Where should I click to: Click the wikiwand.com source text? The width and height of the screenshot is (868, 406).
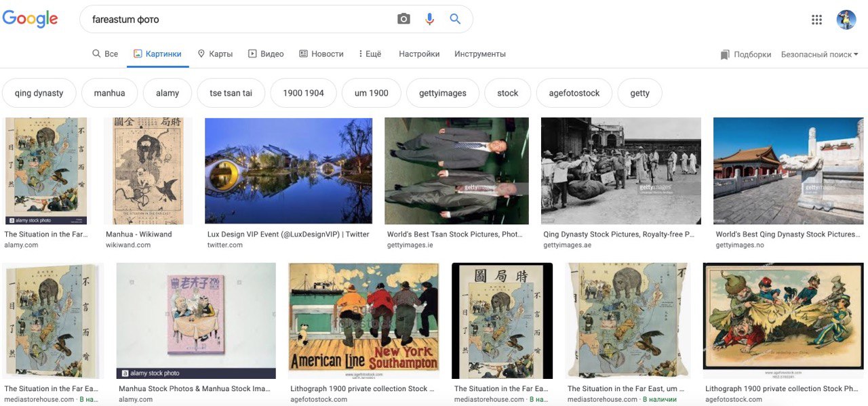[x=128, y=245]
